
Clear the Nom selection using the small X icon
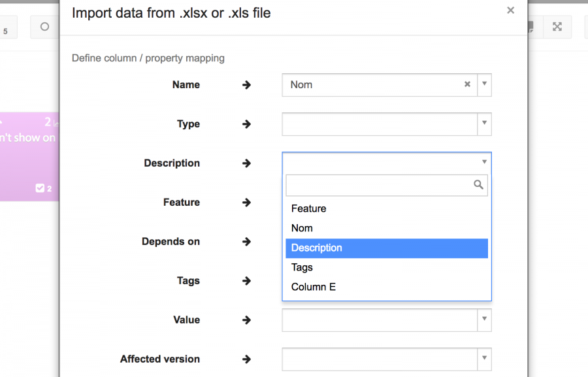coord(467,84)
